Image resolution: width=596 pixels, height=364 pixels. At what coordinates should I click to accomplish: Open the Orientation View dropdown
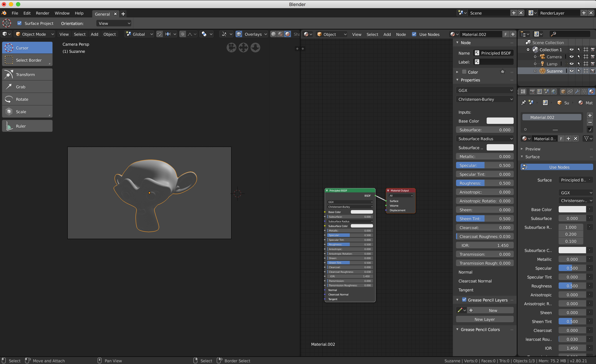114,23
